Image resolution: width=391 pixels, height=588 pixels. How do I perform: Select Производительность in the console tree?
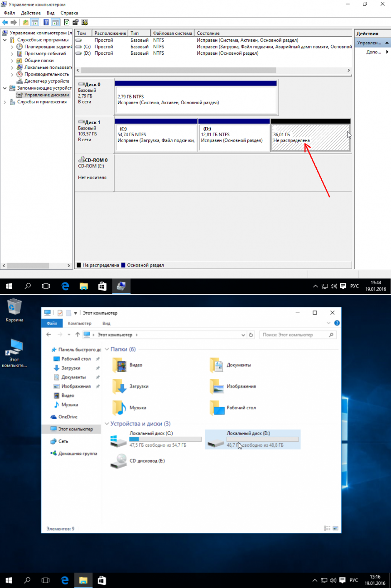click(47, 74)
